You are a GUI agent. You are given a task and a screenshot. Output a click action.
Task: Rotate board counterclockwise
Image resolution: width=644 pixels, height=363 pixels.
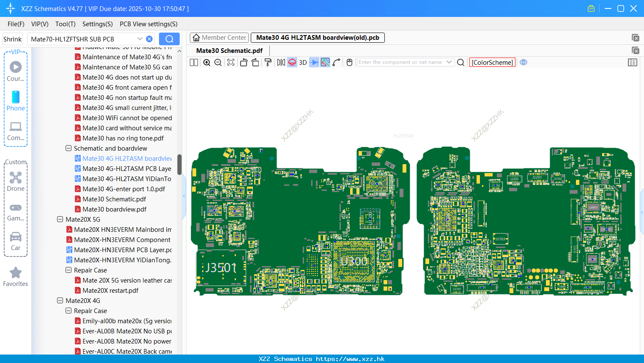tap(244, 62)
